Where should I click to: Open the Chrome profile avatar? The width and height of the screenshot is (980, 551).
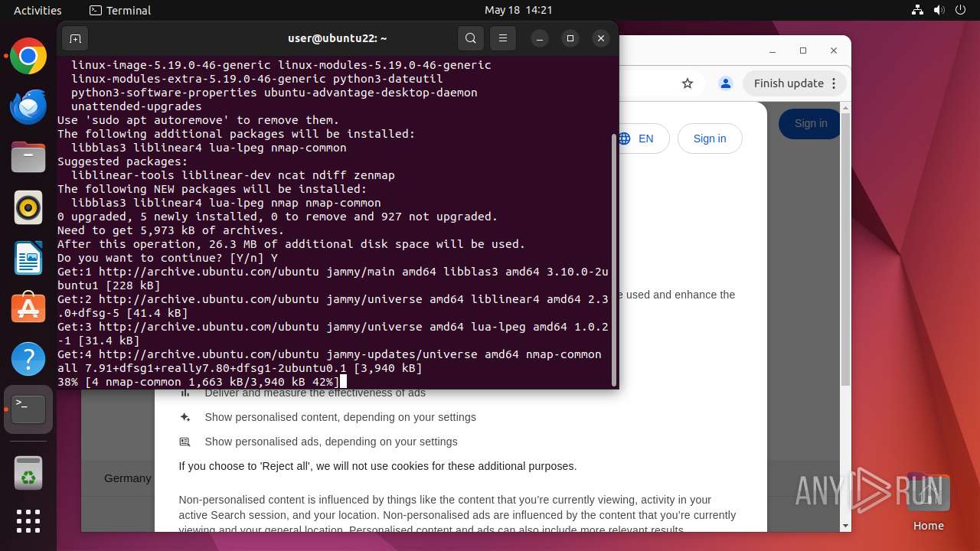726,83
